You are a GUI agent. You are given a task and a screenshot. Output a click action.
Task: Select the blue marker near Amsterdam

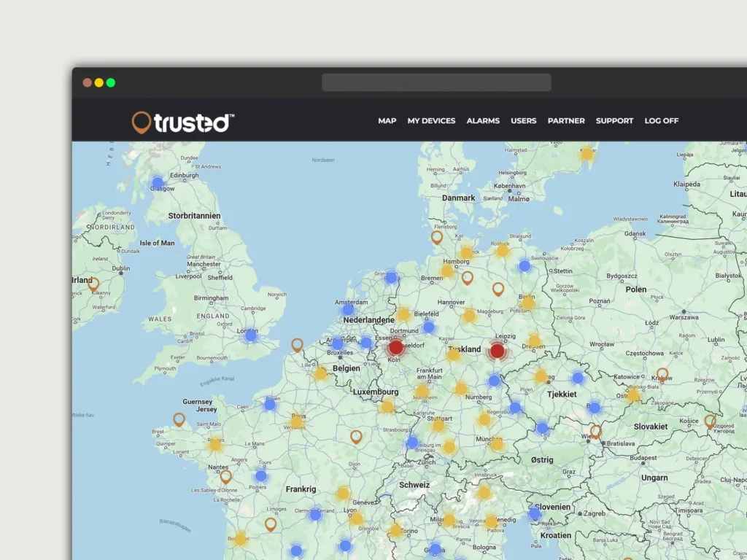(348, 309)
